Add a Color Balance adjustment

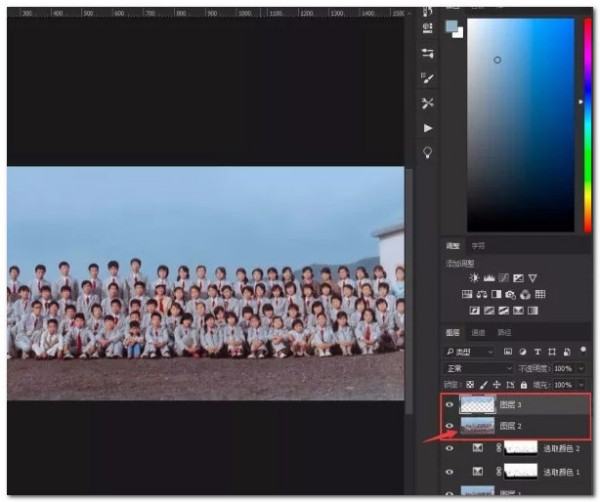(482, 294)
